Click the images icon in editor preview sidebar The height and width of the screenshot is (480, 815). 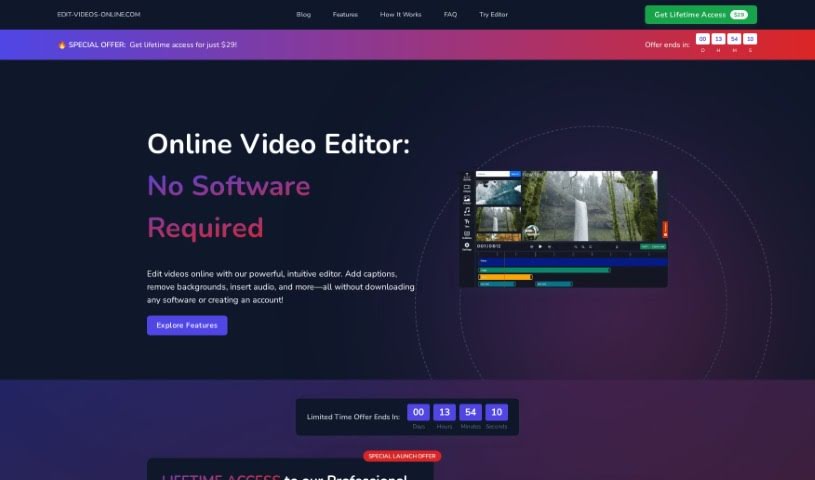tap(467, 199)
